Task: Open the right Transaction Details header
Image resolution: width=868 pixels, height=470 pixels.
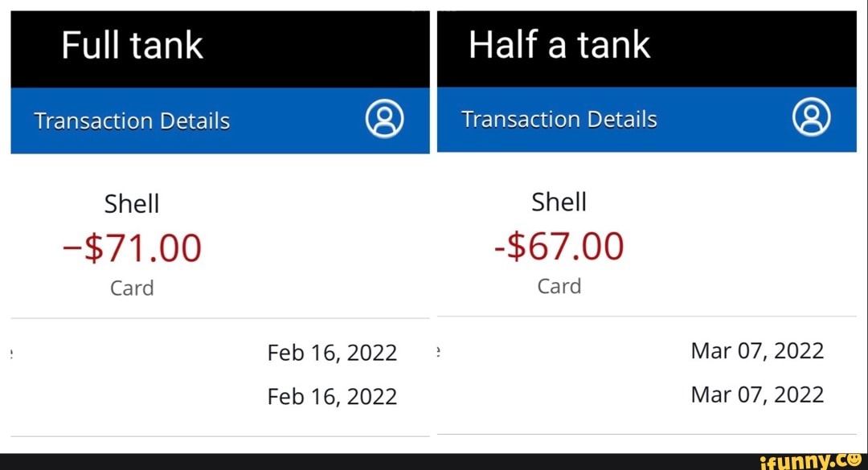Action: [x=559, y=118]
